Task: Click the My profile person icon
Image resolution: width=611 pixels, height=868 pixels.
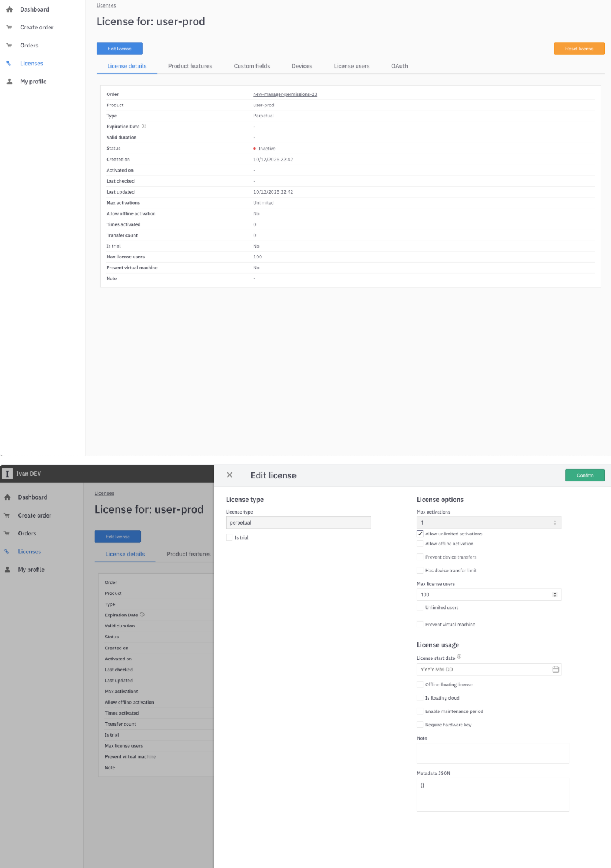Action: 9,82
